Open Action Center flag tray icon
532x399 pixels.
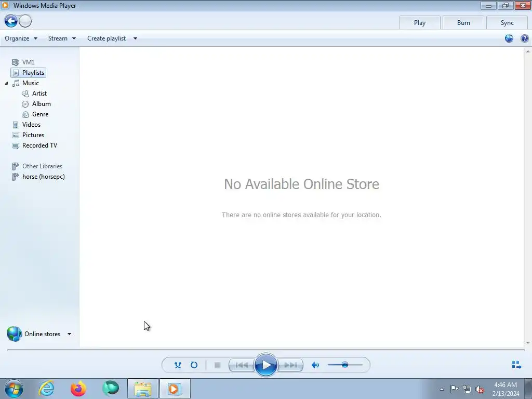click(454, 389)
